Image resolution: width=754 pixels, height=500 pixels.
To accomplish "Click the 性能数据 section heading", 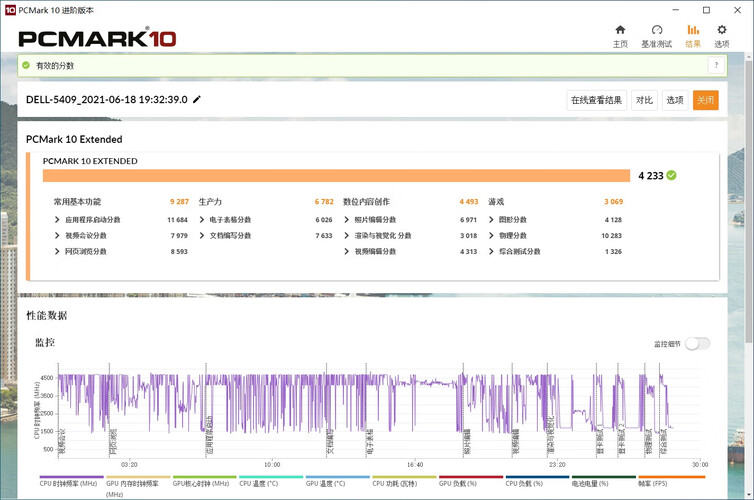I will pyautogui.click(x=47, y=315).
